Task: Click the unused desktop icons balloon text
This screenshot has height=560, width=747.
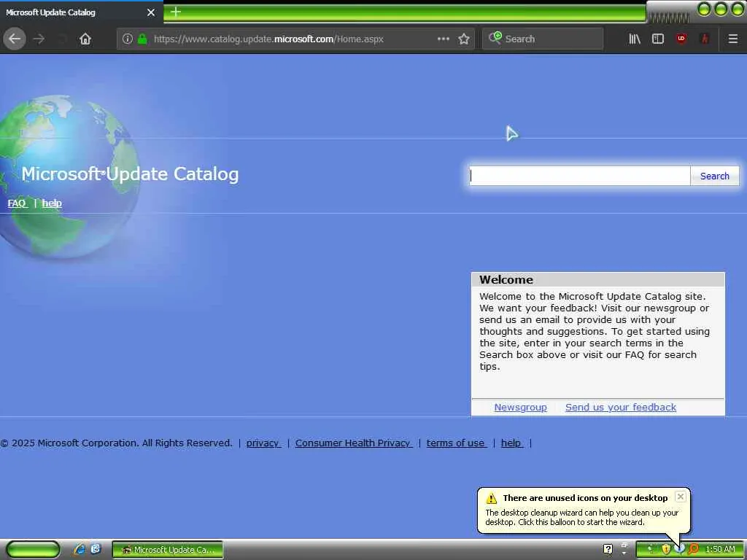Action: pos(581,517)
